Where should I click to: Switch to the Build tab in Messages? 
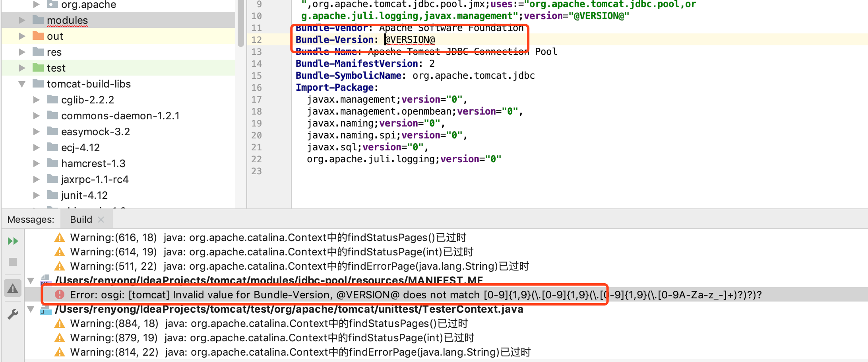(x=81, y=219)
